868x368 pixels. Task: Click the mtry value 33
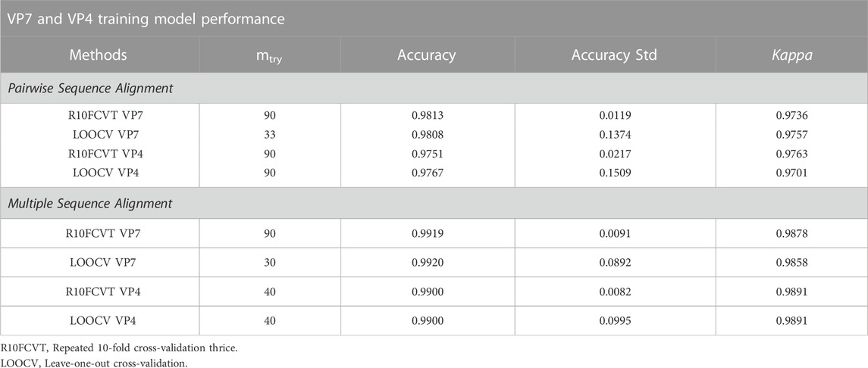[x=270, y=135]
